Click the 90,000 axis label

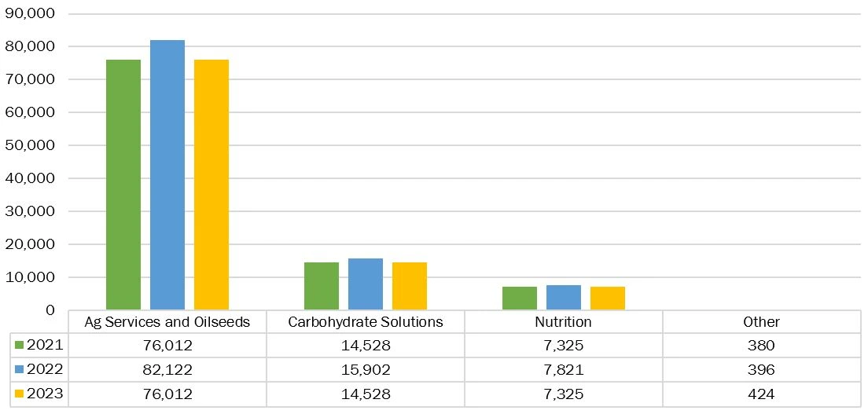[x=29, y=14]
